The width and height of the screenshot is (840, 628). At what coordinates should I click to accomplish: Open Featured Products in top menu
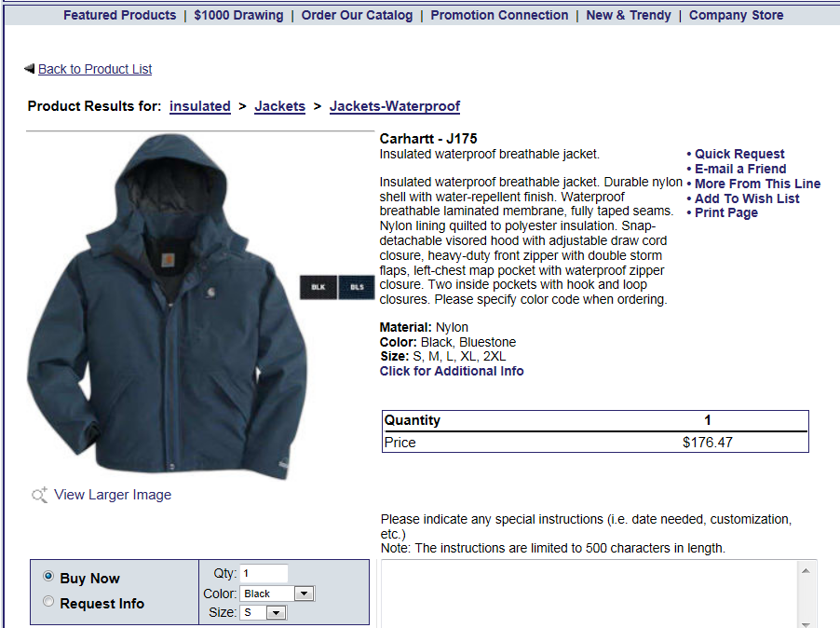click(119, 15)
